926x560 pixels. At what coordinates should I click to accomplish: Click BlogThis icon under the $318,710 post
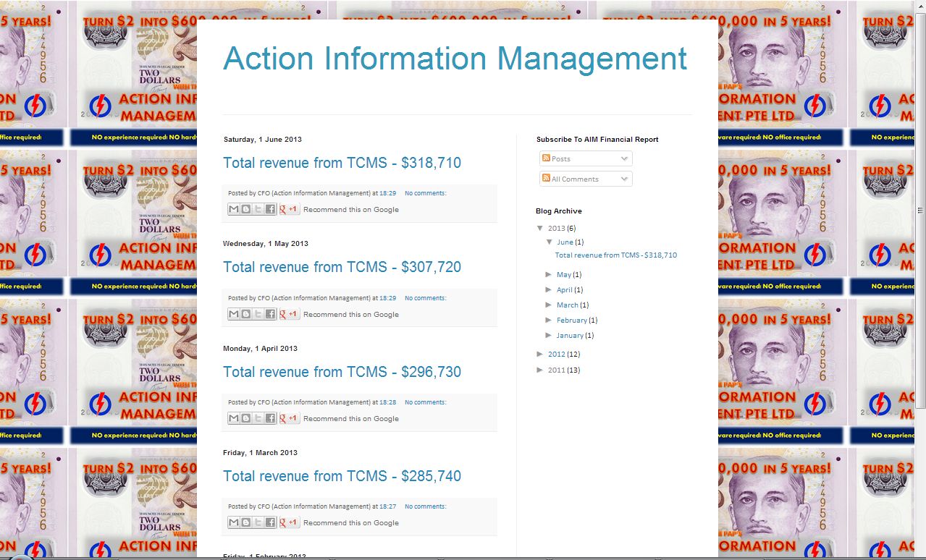pos(245,210)
